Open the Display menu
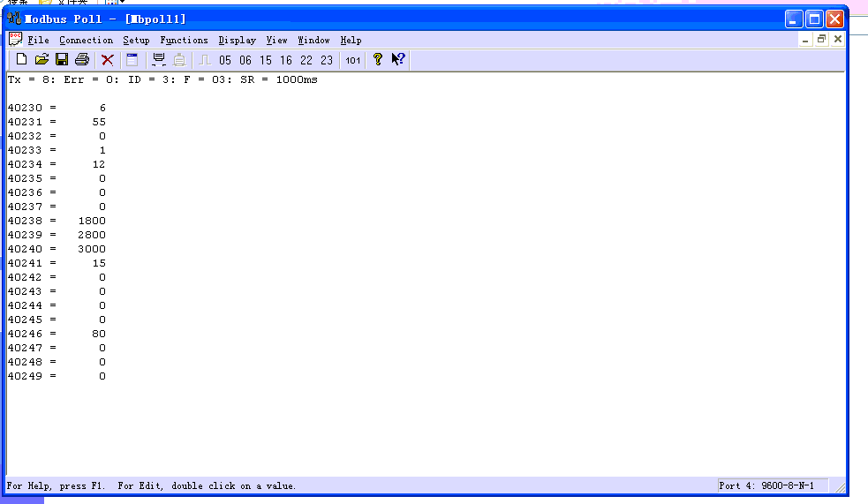The width and height of the screenshot is (868, 504). tap(237, 40)
